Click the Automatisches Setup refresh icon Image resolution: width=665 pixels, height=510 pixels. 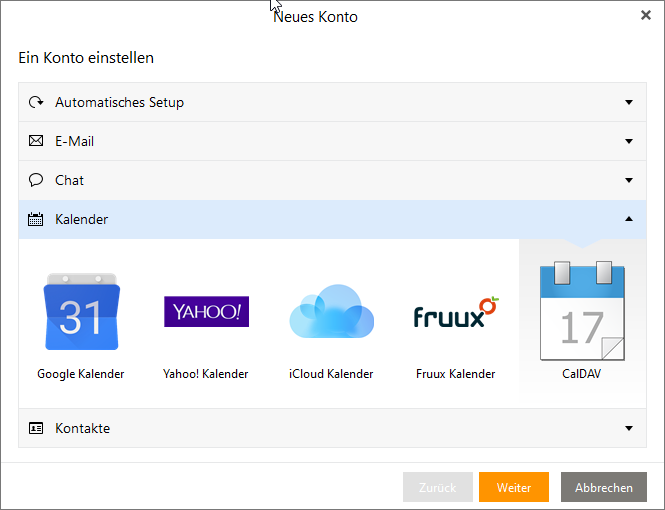pos(36,102)
